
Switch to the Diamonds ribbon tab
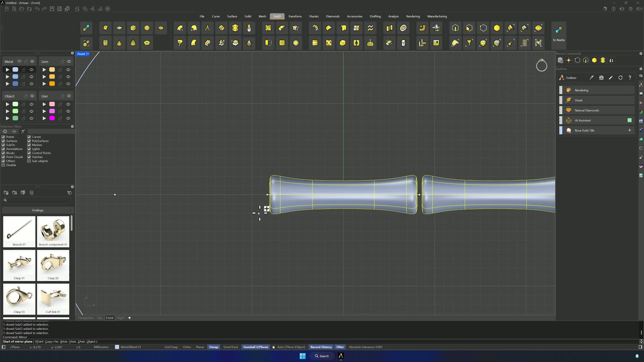[x=333, y=16]
